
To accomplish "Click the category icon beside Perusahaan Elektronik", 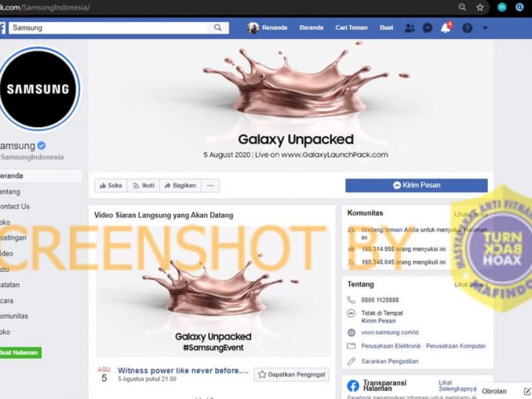I will coord(352,346).
